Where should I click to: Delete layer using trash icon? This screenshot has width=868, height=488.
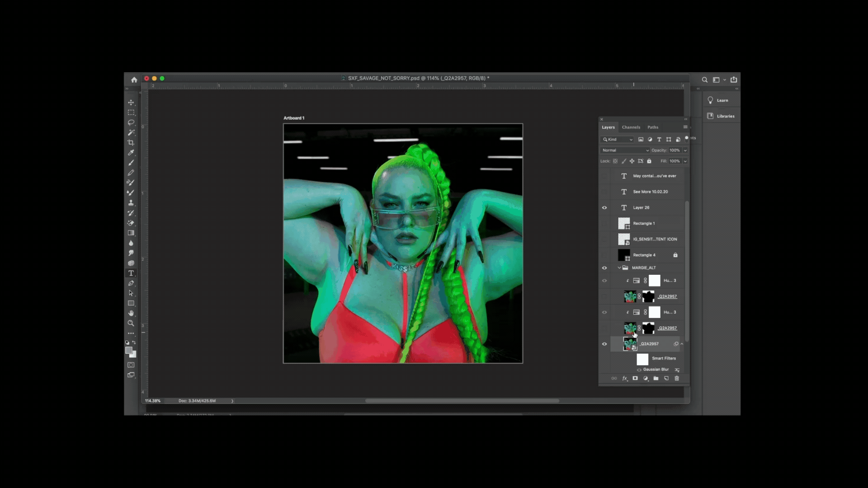[x=677, y=378]
